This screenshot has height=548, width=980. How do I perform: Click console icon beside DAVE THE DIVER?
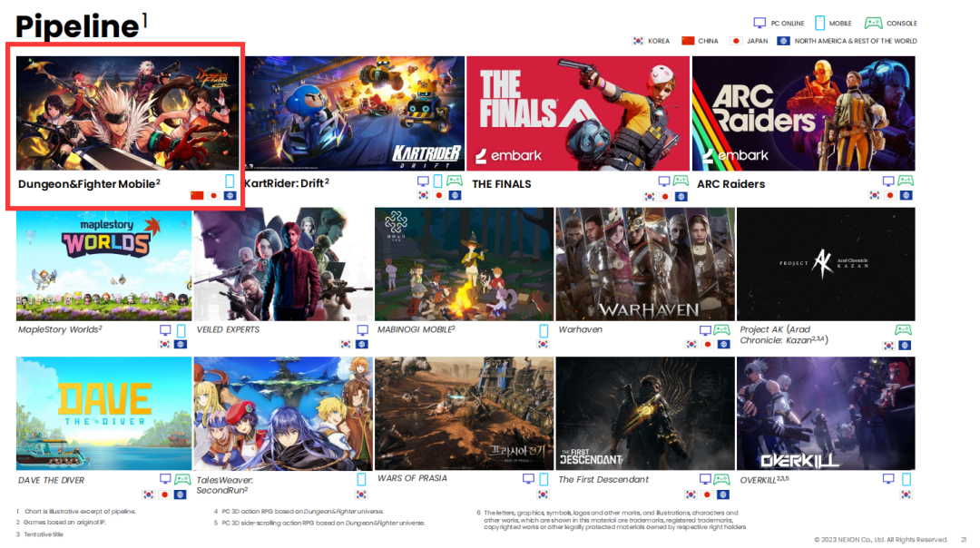point(182,479)
